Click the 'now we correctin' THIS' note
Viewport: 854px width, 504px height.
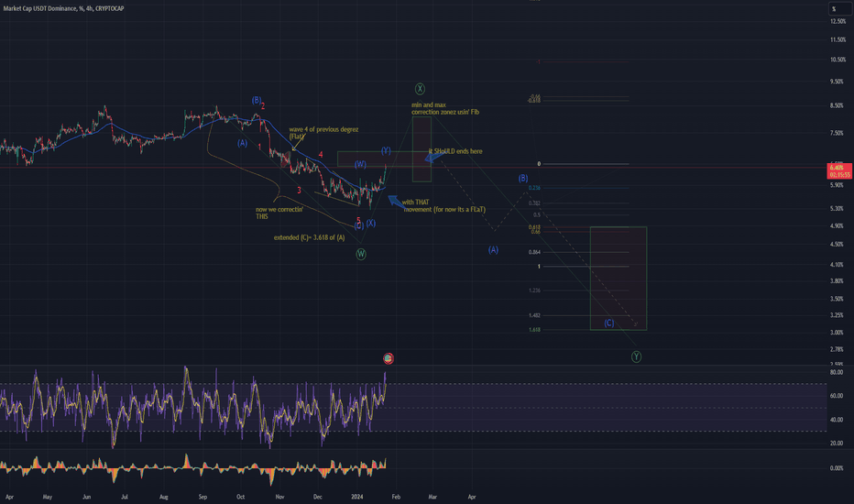point(279,213)
